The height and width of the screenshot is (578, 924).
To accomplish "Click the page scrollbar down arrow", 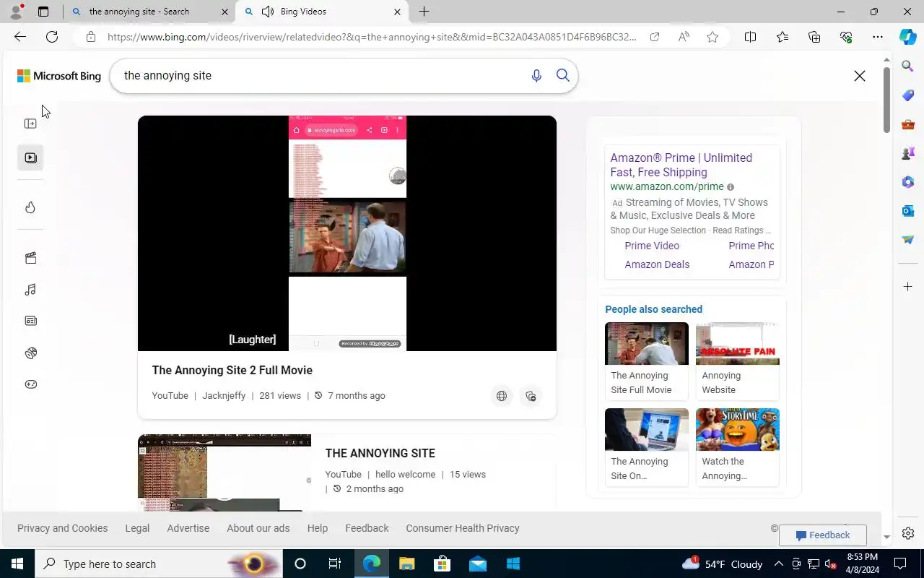I will click(x=887, y=537).
